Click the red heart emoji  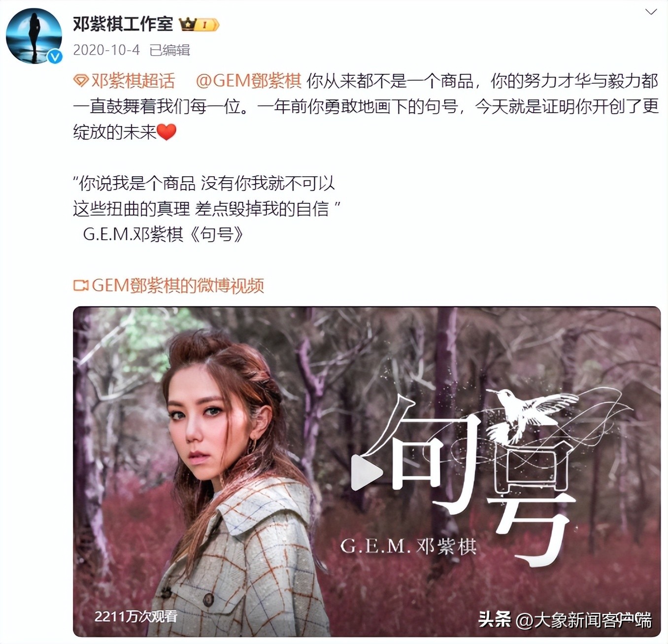click(167, 132)
